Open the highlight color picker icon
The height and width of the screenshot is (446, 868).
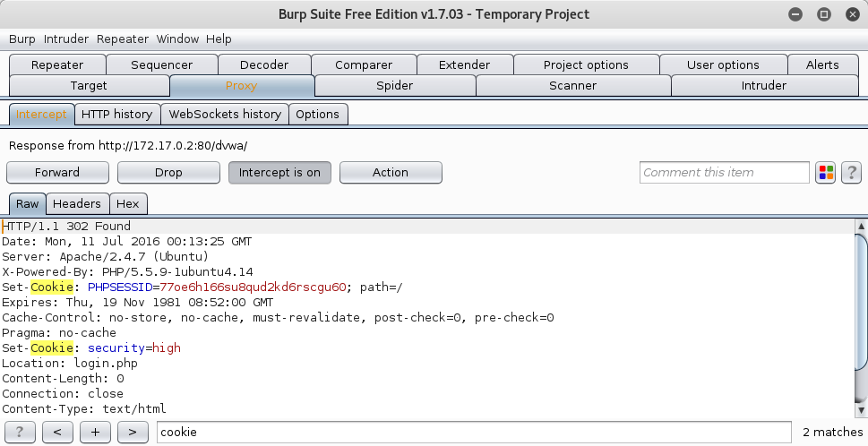pos(826,173)
